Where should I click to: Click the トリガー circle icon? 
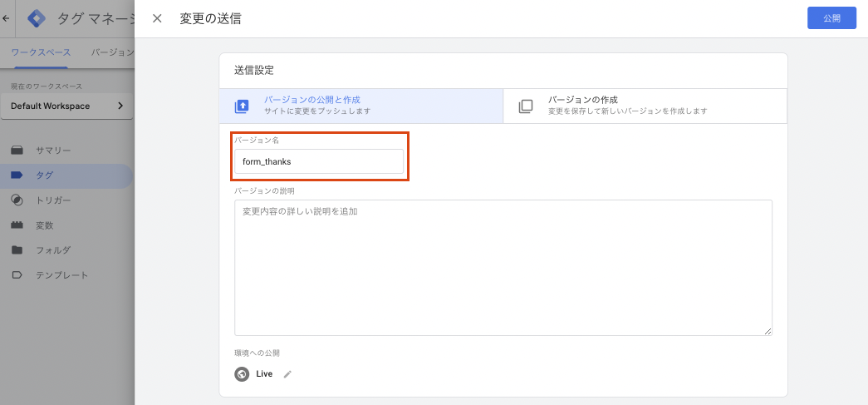tap(17, 200)
